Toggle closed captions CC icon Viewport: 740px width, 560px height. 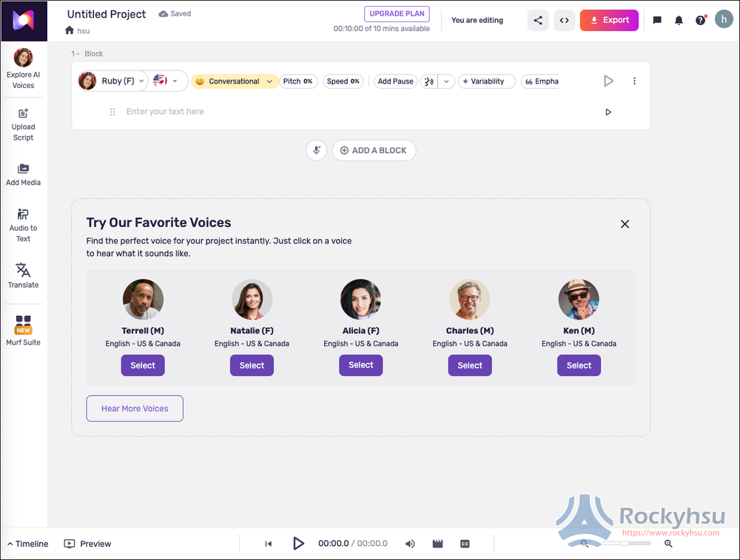465,544
